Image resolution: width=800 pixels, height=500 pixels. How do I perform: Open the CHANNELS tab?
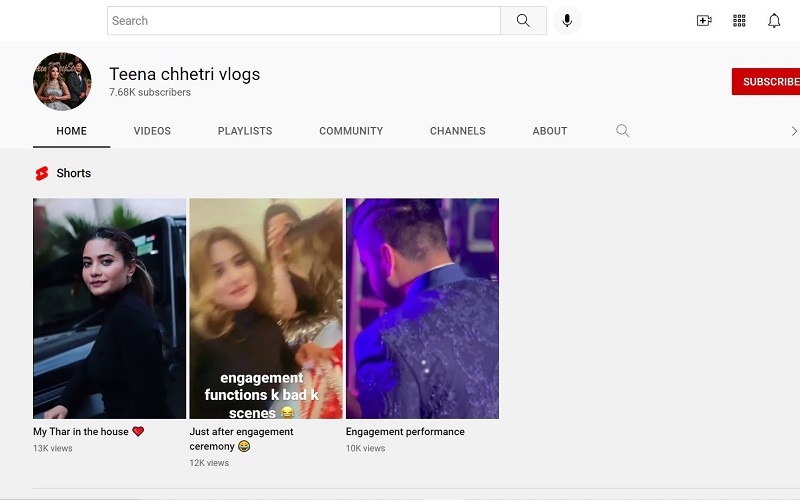coord(458,131)
